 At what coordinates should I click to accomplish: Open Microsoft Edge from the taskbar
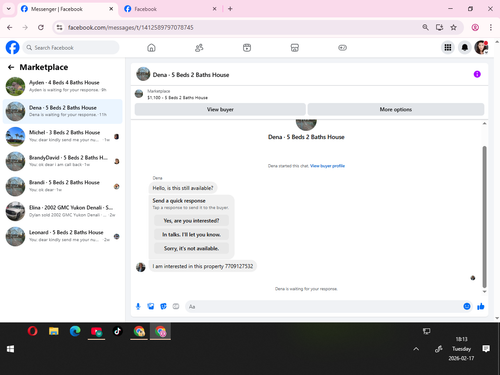coord(75,331)
